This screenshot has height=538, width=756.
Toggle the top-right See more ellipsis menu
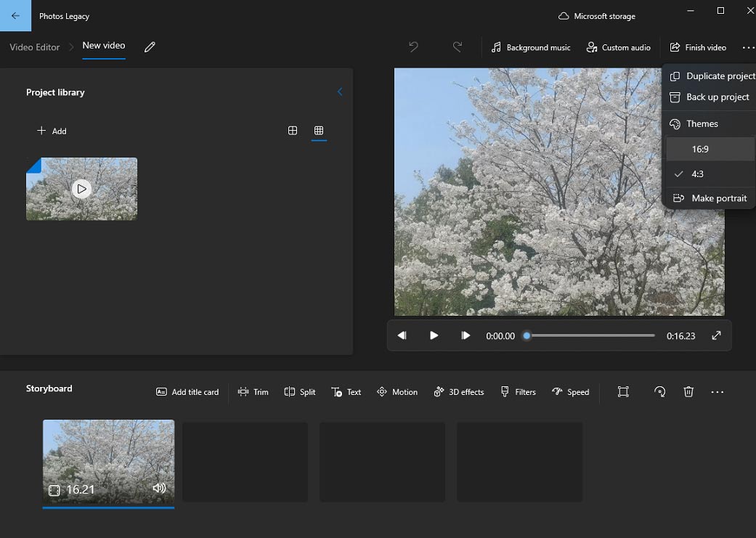[748, 47]
